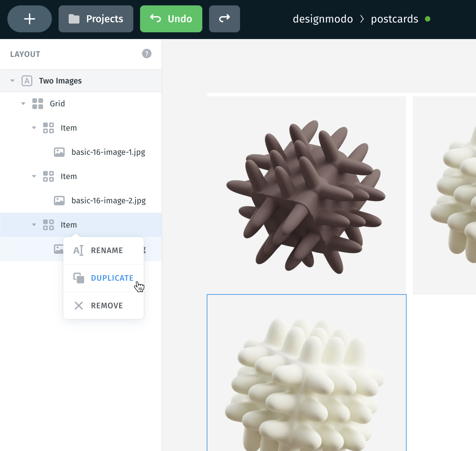Click the LAYOUT panel heading
Screen dimensions: 476x451
tap(25, 54)
